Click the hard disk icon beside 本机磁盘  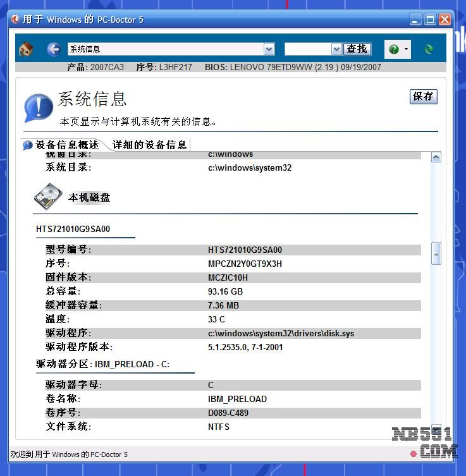pyautogui.click(x=48, y=196)
